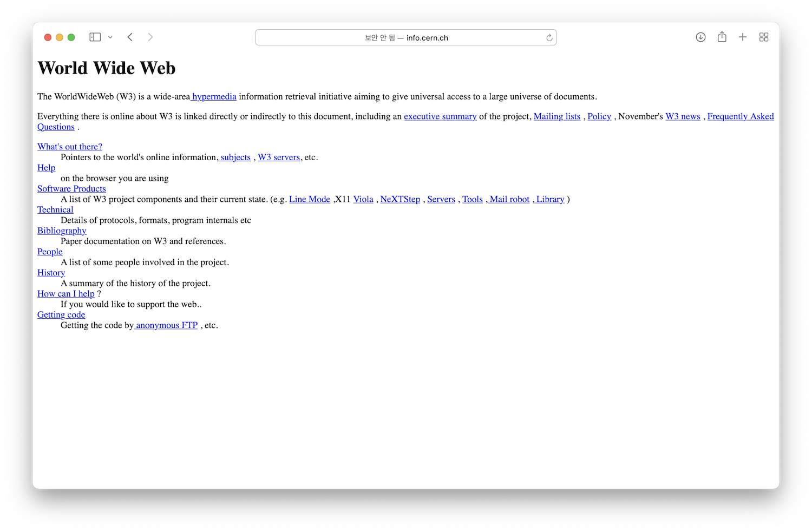
Task: Toggle the Safari sidebar
Action: click(x=95, y=37)
